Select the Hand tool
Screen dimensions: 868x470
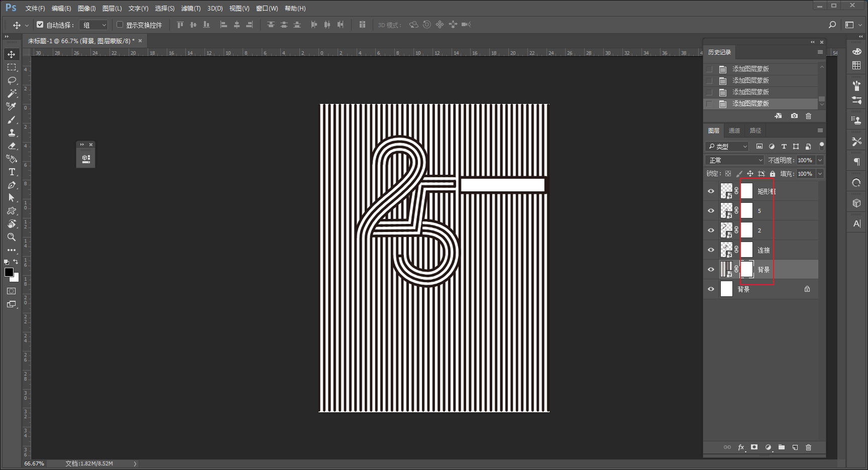[x=12, y=224]
